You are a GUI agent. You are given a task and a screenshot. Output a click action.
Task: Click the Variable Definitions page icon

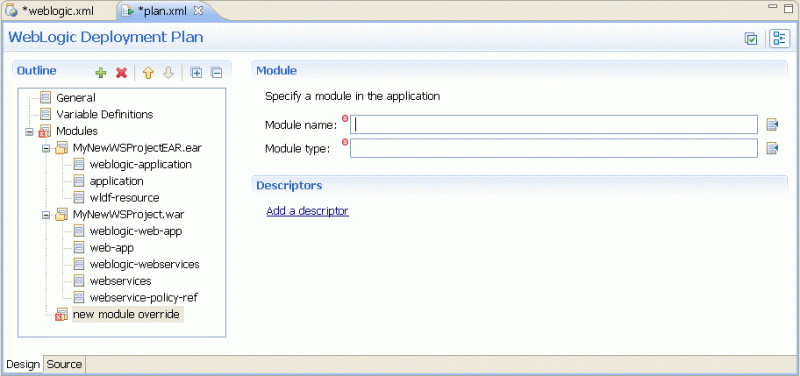point(46,114)
